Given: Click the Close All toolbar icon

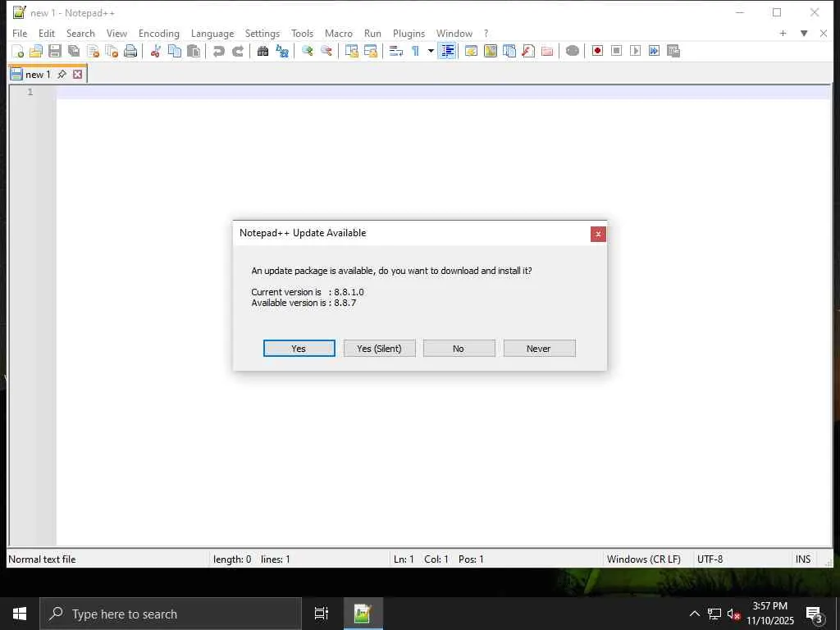Looking at the screenshot, I should 112,51.
